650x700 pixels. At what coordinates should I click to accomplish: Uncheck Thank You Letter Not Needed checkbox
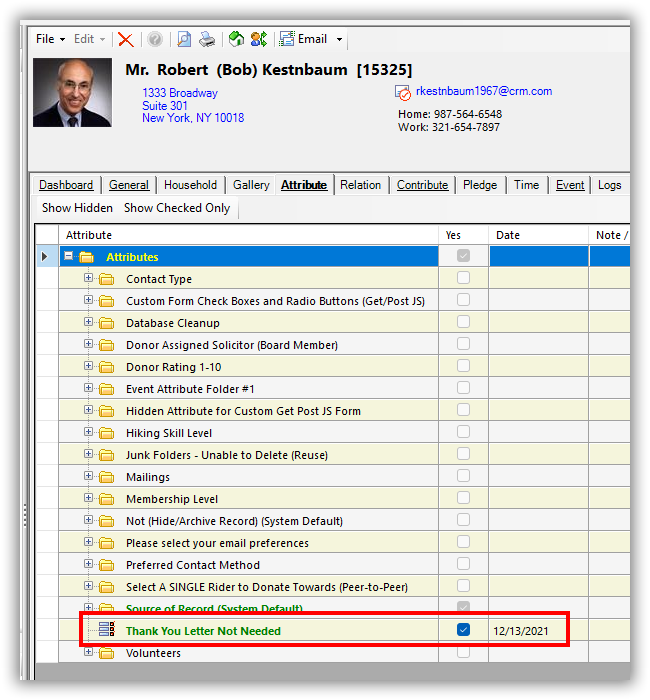tap(463, 630)
